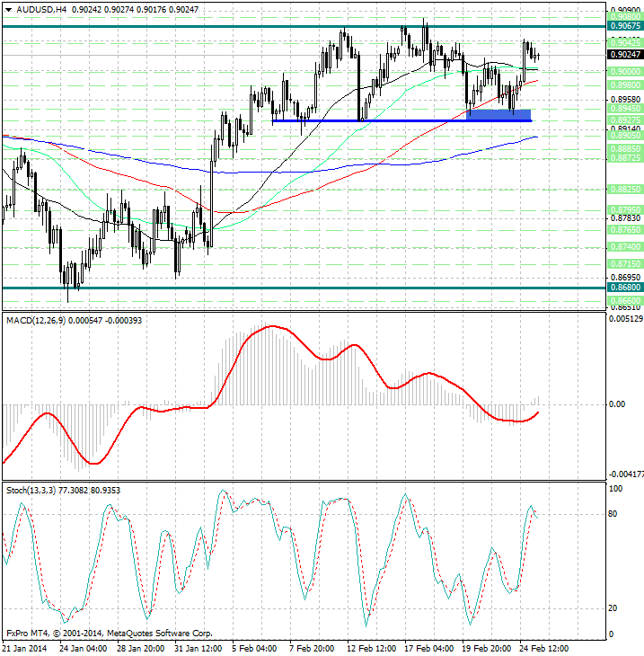This screenshot has height=656, width=644.
Task: Select the 31 Jan 12:00 time label
Action: tap(198, 649)
